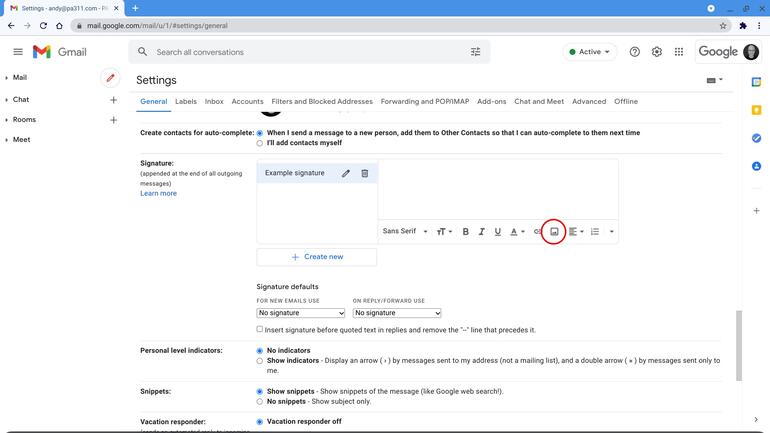Select Show indicators option
Image resolution: width=770 pixels, height=433 pixels.
click(x=260, y=361)
